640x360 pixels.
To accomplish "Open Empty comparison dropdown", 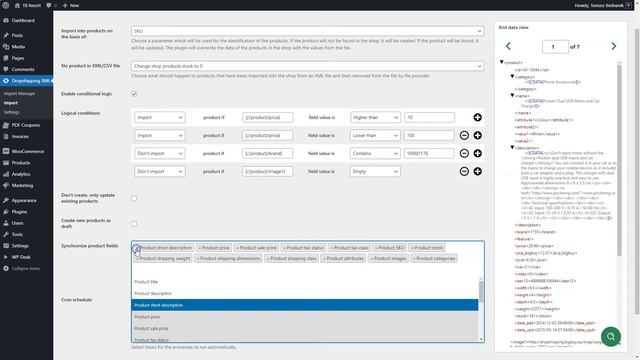I will (x=375, y=171).
